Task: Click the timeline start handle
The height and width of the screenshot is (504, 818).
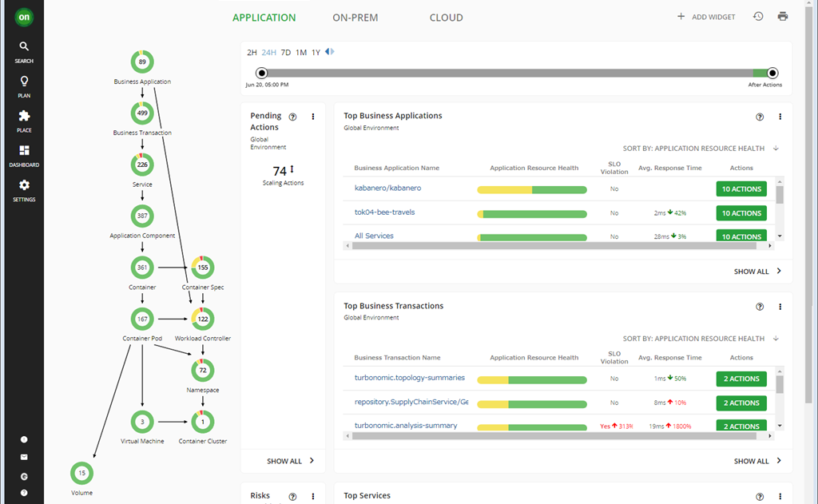Action: (x=262, y=73)
